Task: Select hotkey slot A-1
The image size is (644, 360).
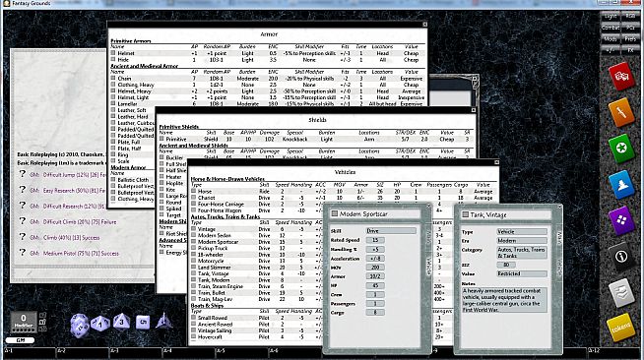Action: click(30, 352)
